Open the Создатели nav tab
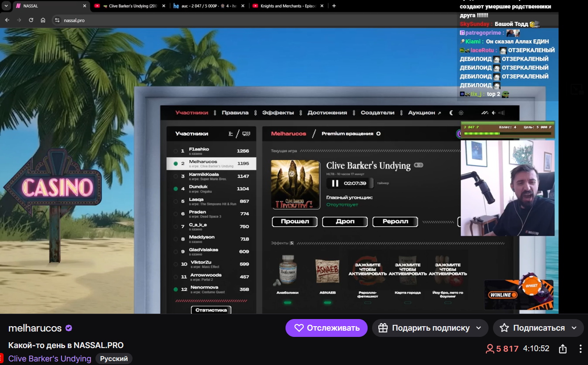588x365 pixels. click(377, 113)
